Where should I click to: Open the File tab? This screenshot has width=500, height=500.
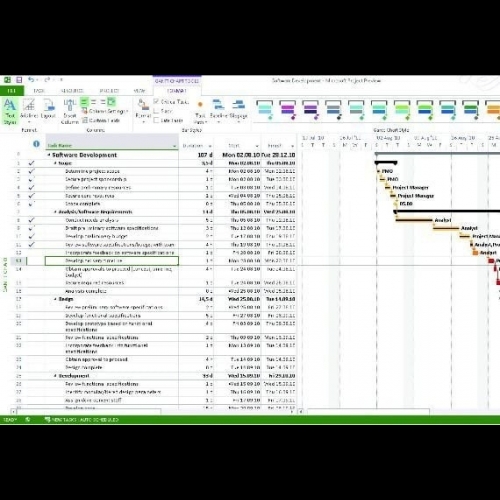(12, 91)
